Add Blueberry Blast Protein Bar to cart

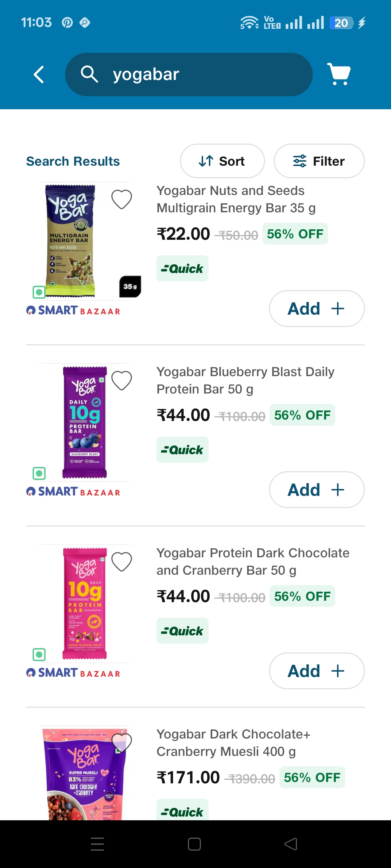(316, 490)
